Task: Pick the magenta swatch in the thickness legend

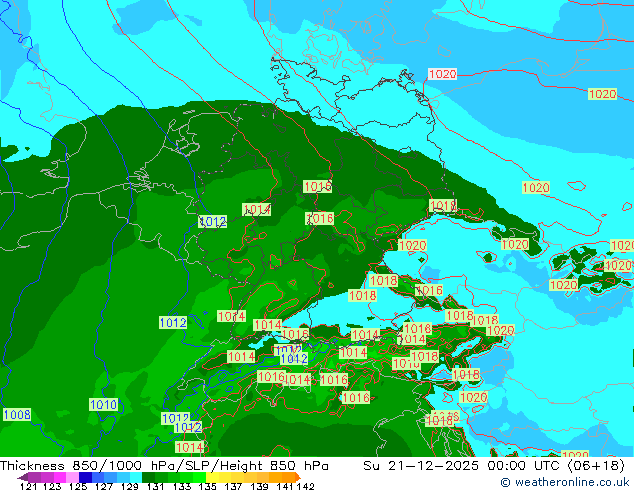Action: point(60,477)
